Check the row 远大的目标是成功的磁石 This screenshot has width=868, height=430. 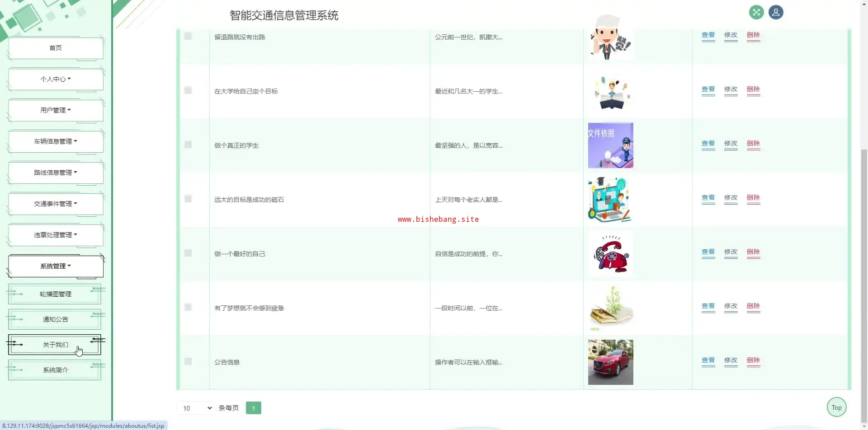pos(188,199)
